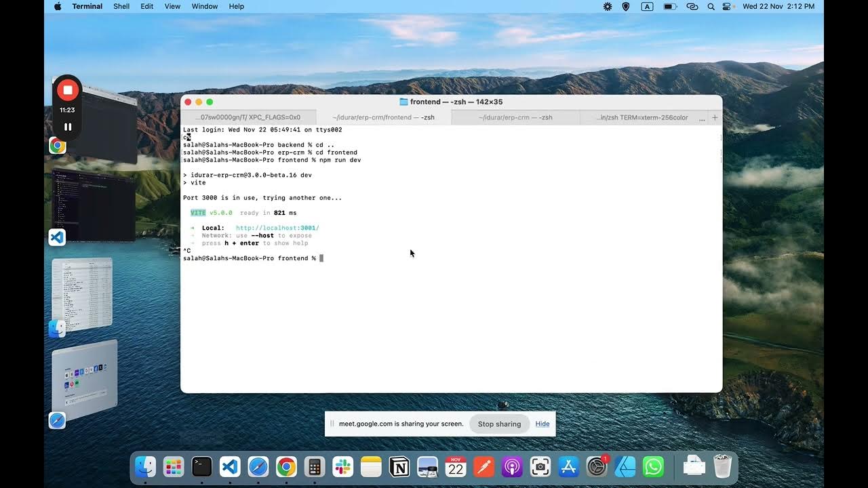Screen dimensions: 868x488
Task: Open Trash from the Dock
Action: (723, 466)
